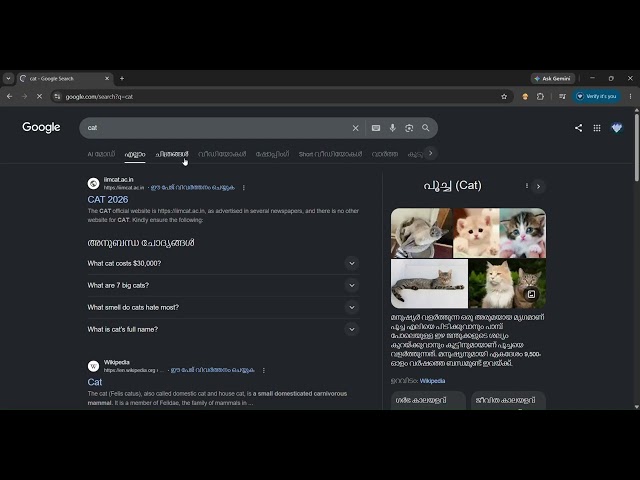Switch to the Shopping (ഷോപ്പിംഗ്) tab
This screenshot has height=480, width=640.
click(272, 154)
